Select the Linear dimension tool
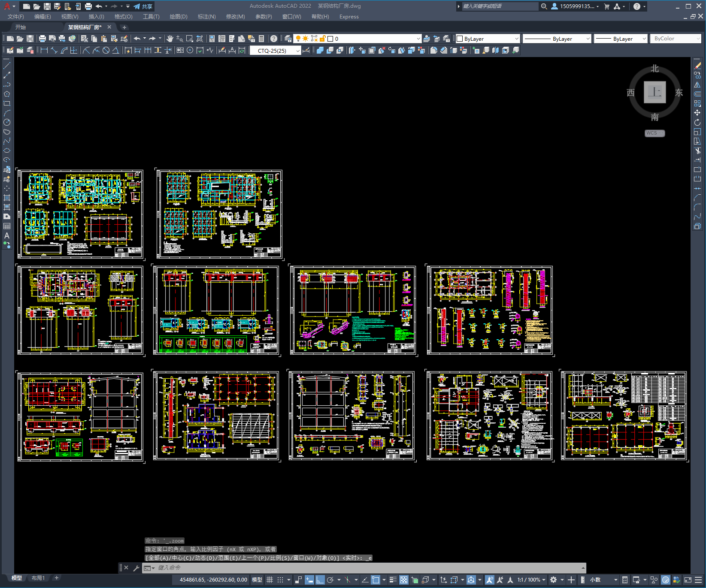706x588 pixels. [x=44, y=50]
